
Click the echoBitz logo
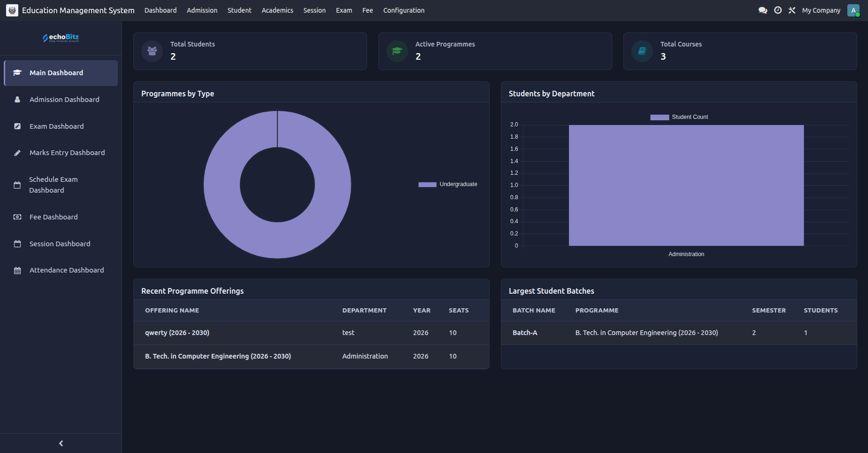[x=61, y=38]
